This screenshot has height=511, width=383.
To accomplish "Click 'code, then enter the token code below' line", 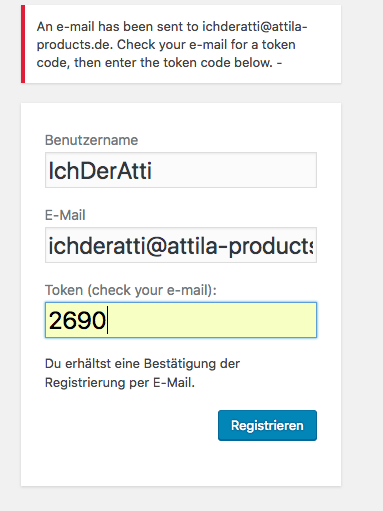I will (x=159, y=62).
